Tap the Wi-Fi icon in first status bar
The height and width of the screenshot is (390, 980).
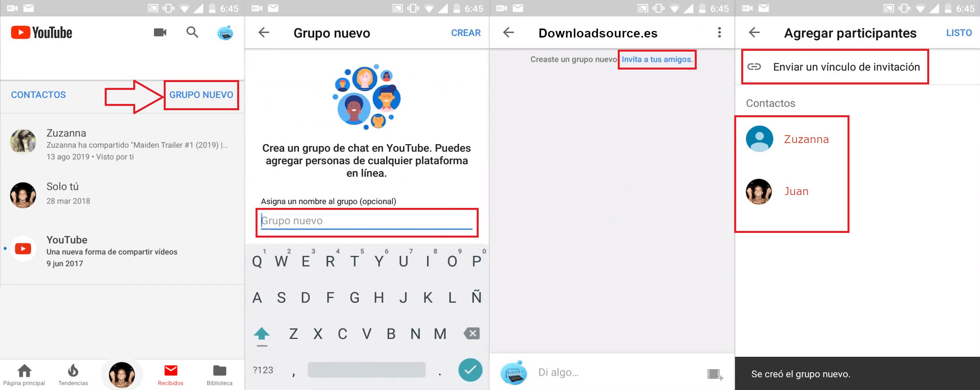point(184,8)
